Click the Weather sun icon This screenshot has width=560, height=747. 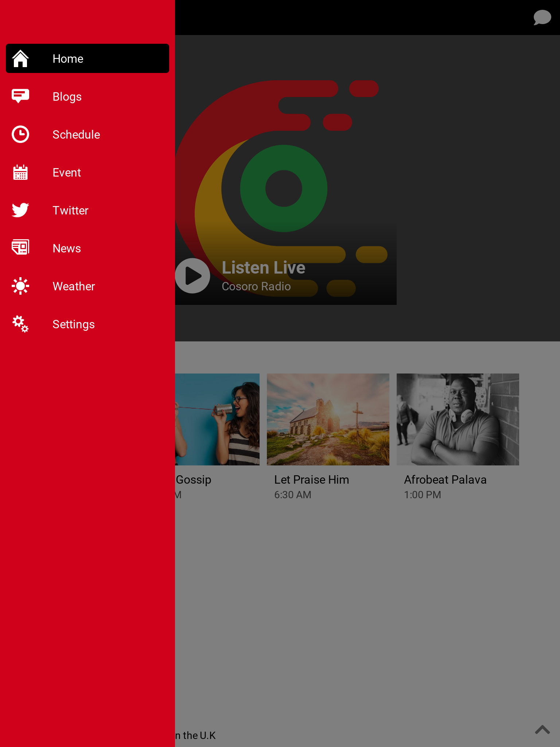[x=20, y=286]
